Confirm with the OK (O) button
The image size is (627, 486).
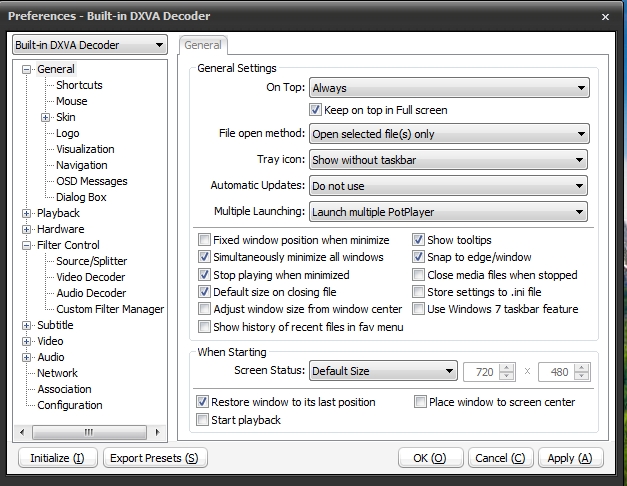click(430, 458)
